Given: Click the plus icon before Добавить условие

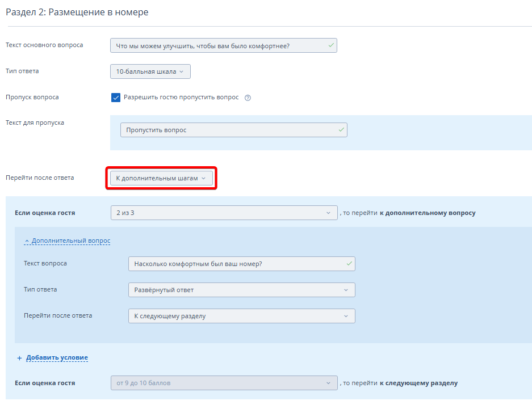Looking at the screenshot, I should click(19, 358).
